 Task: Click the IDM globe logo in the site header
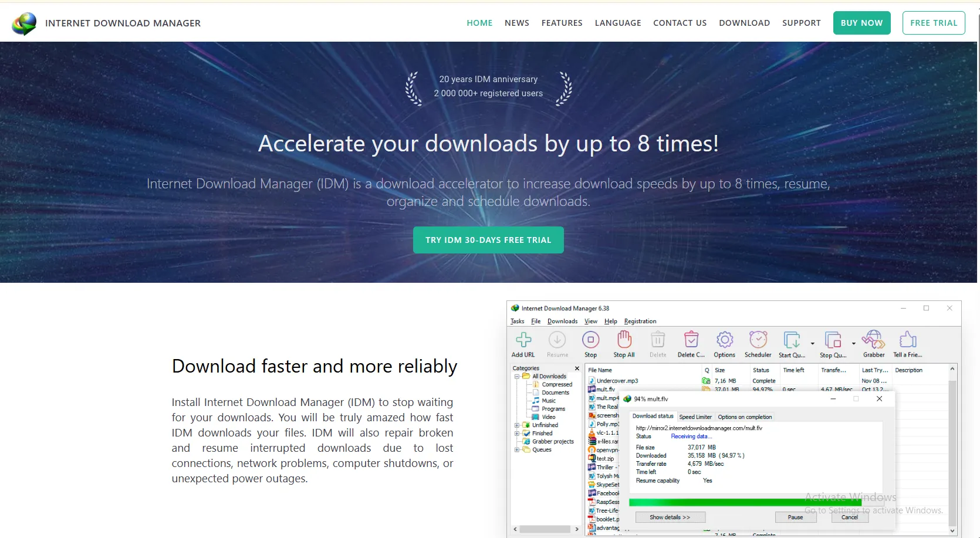[24, 23]
